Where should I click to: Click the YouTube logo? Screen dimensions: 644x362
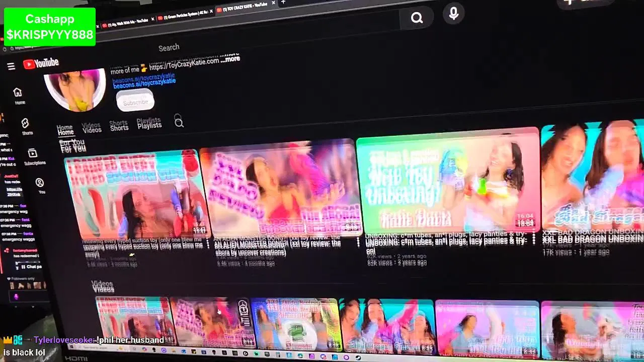tap(41, 63)
